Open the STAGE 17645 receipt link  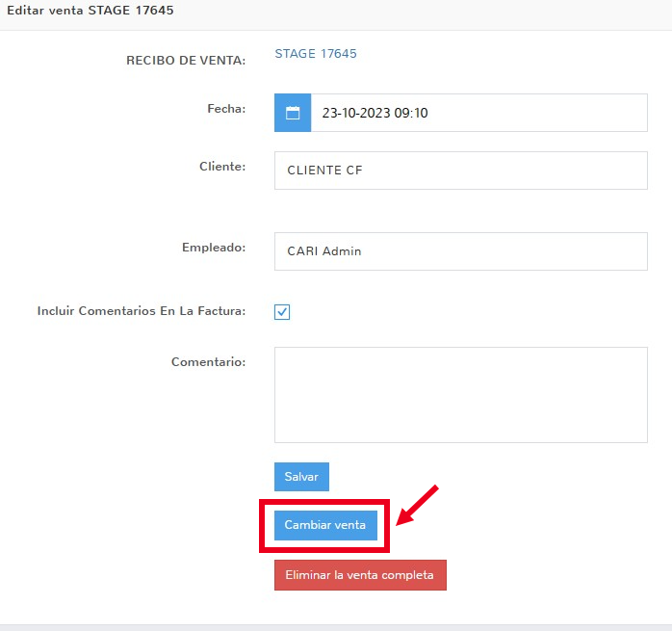coord(316,54)
